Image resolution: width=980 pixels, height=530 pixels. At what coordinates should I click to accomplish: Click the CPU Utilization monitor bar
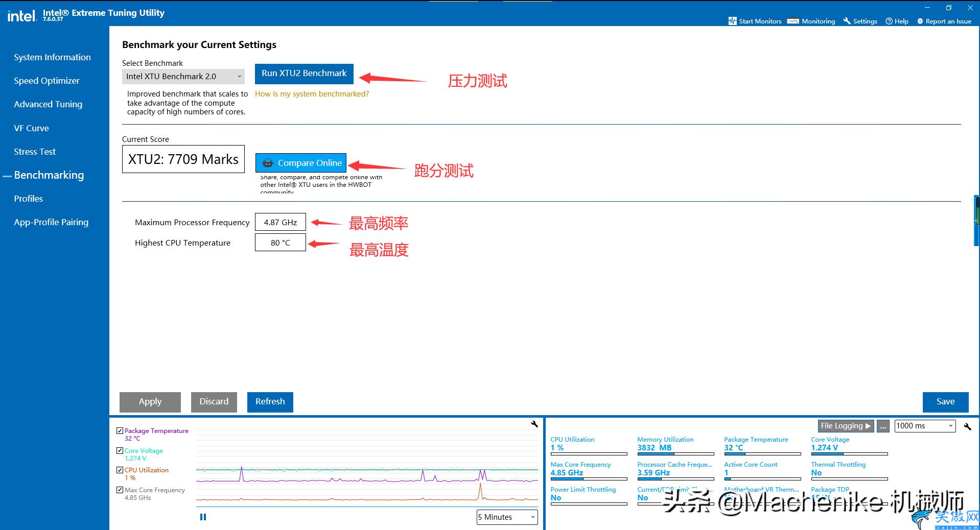click(x=589, y=454)
